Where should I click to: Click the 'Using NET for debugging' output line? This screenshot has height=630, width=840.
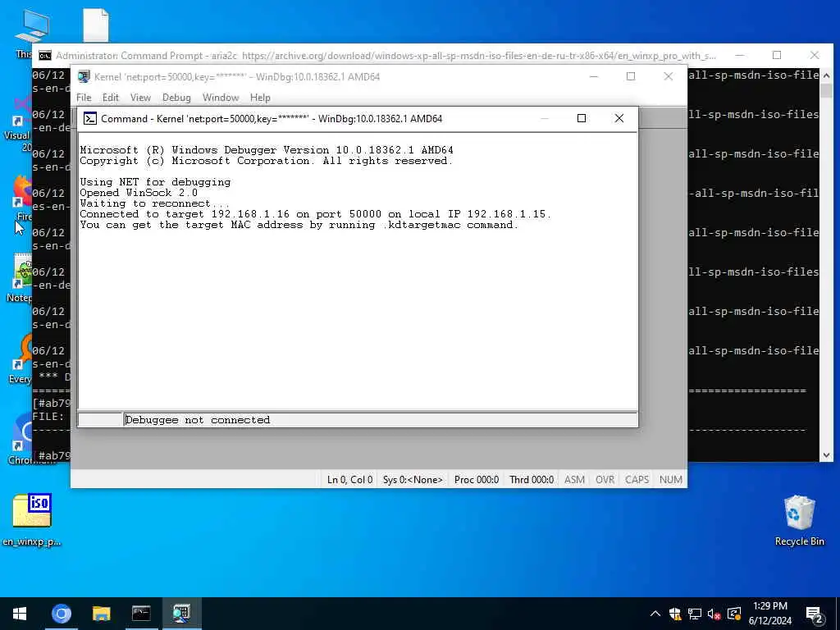[155, 182]
